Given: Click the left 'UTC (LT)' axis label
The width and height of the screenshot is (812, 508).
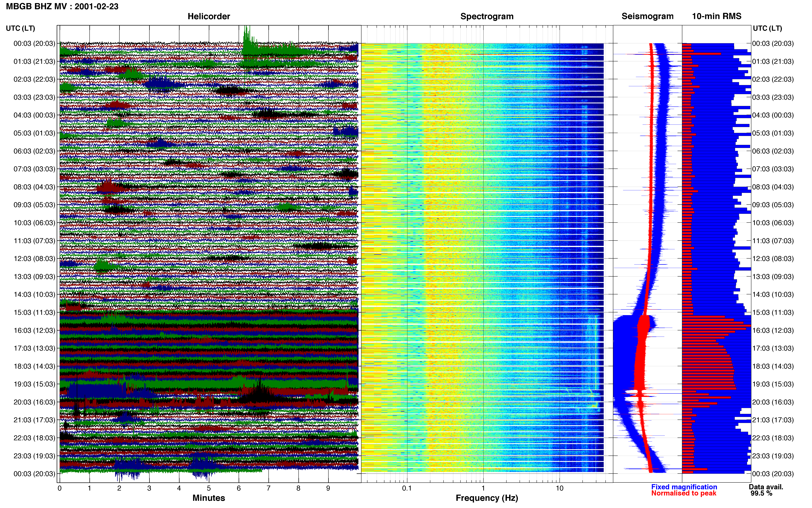Looking at the screenshot, I should 20,28.
